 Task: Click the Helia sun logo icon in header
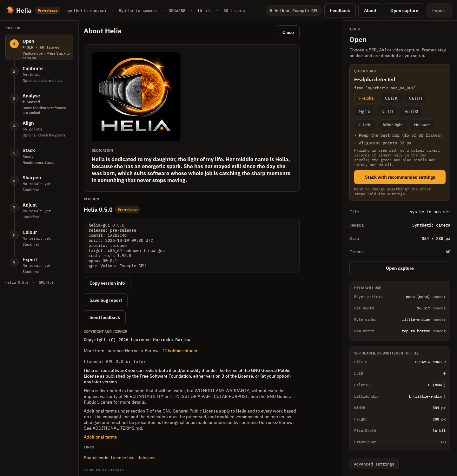[10, 10]
